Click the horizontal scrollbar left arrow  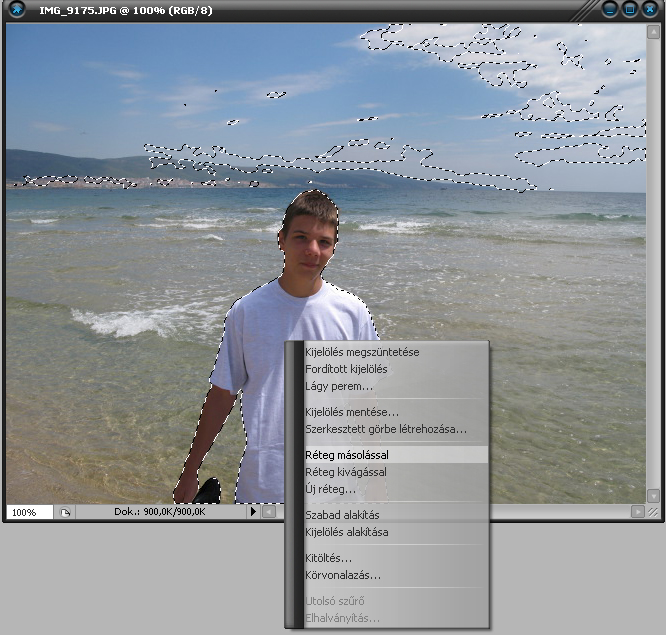269,512
